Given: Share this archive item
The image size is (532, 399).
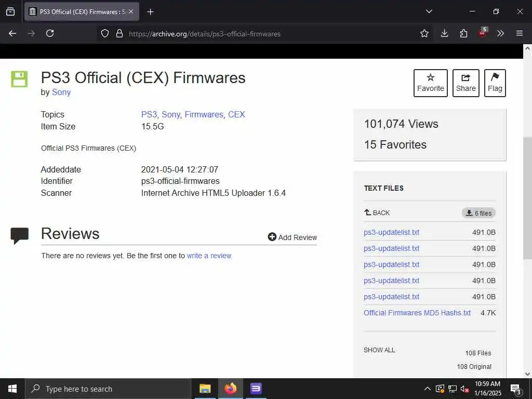Looking at the screenshot, I should [466, 83].
